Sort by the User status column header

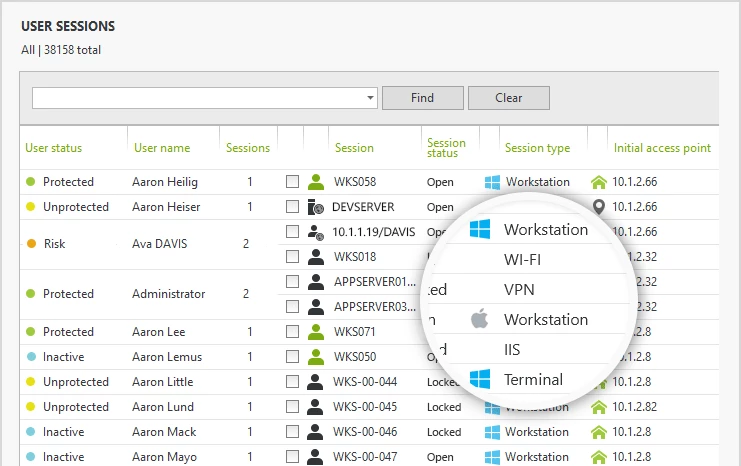53,148
